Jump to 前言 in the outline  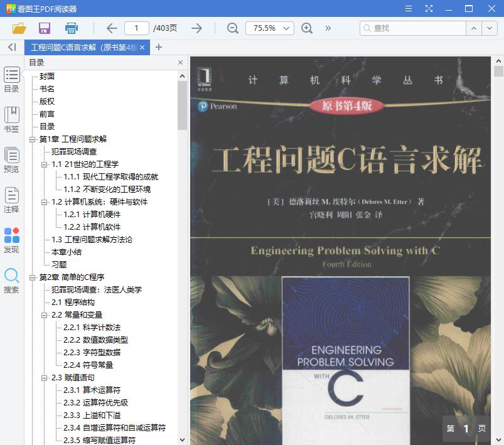tap(47, 114)
